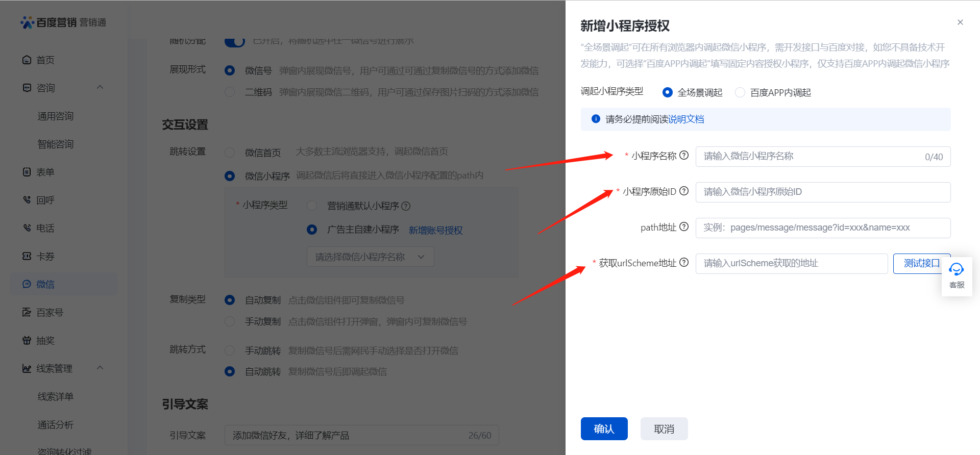Click the 线索管理 chart icon

click(27, 369)
